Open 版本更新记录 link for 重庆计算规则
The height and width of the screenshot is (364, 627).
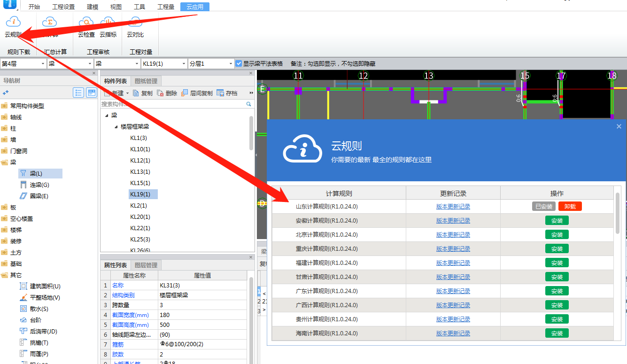click(453, 248)
